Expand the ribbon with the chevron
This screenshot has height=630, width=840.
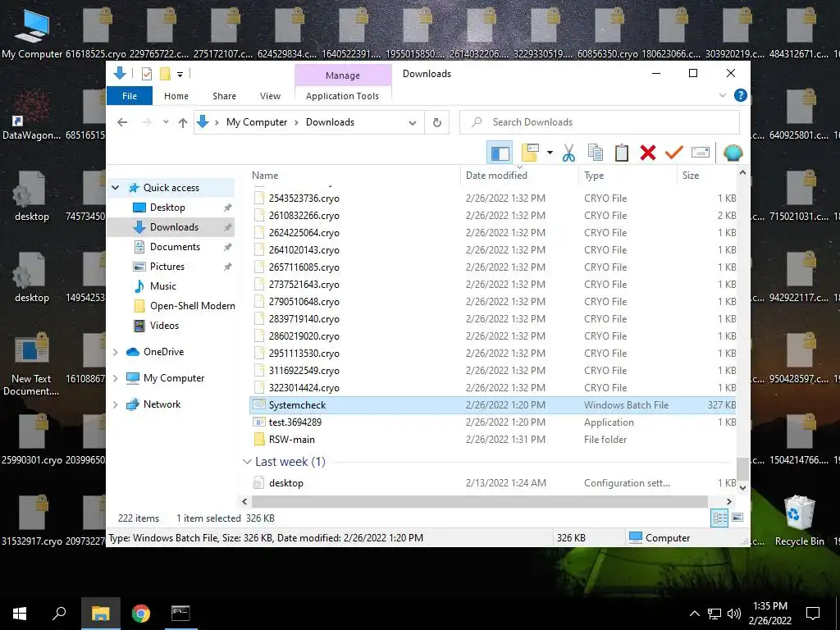click(723, 95)
